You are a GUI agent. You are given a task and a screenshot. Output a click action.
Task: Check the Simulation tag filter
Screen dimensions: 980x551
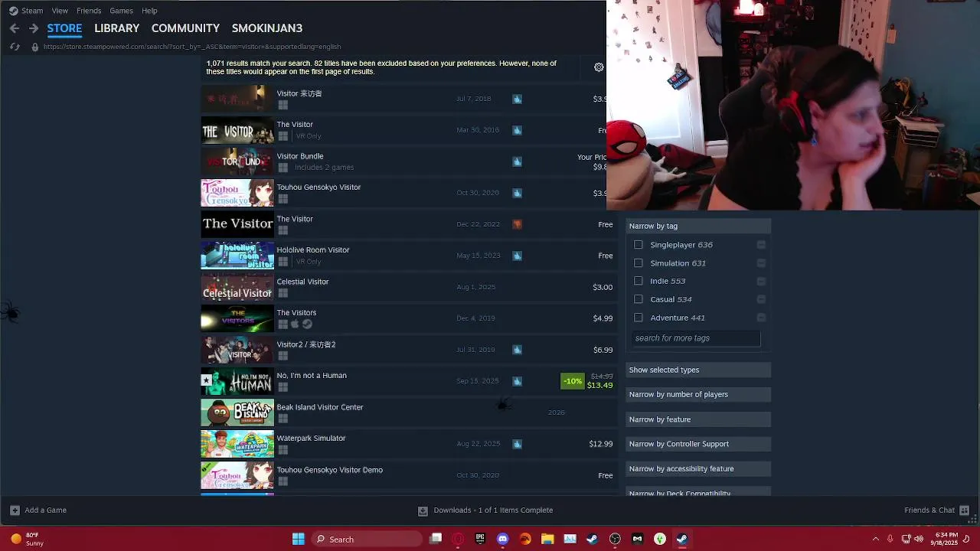[639, 263]
